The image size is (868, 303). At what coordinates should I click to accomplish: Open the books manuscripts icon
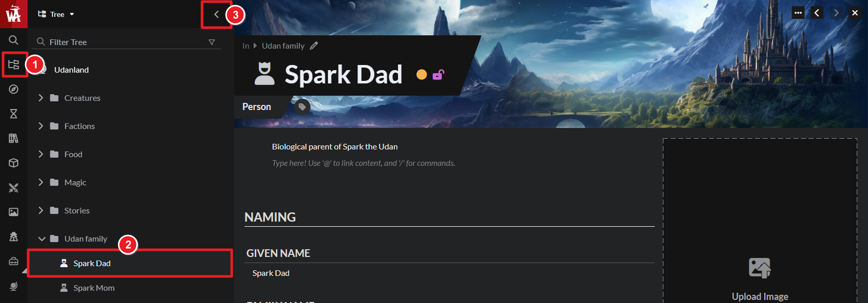(14, 138)
